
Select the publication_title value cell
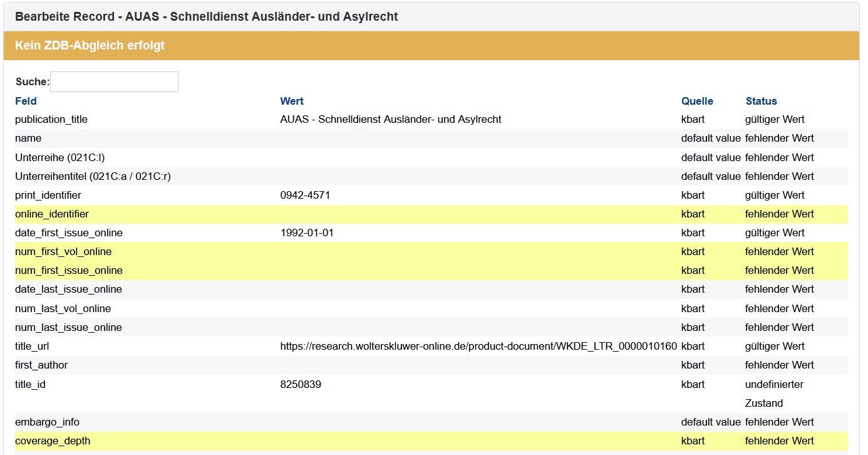[390, 119]
